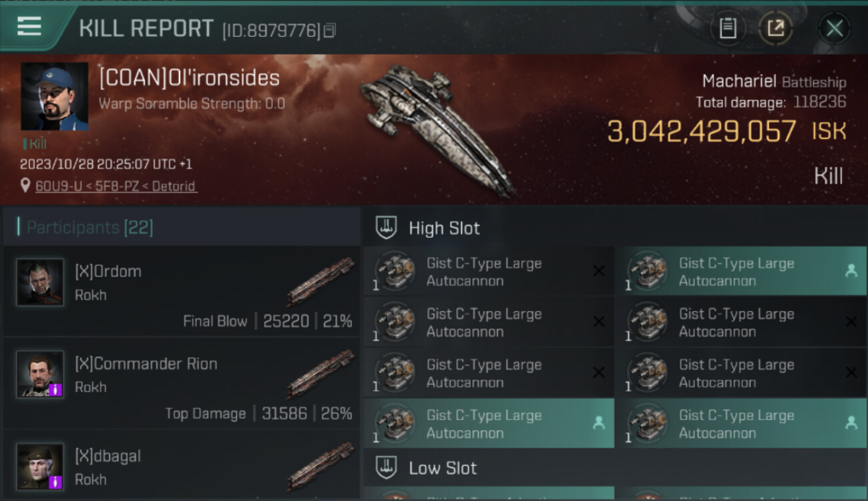
Task: Select first highlighted autocannon in right column
Action: tap(740, 271)
